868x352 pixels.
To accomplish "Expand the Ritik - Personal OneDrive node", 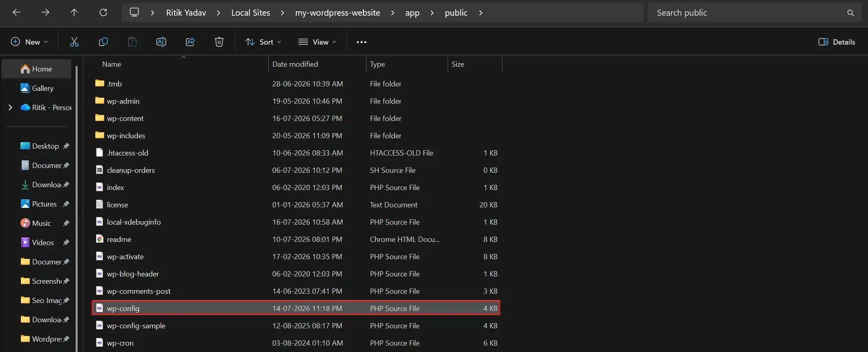I will [x=10, y=107].
